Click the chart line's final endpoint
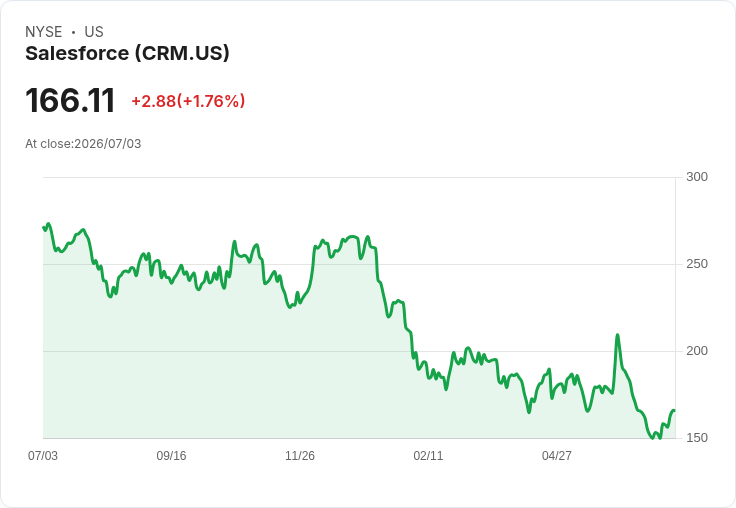736x508 pixels. (x=674, y=411)
